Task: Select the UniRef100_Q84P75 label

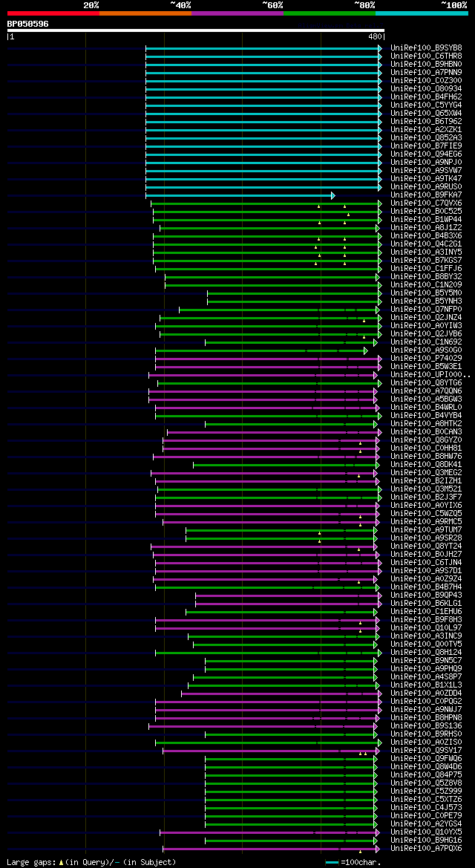Action: 426,775
